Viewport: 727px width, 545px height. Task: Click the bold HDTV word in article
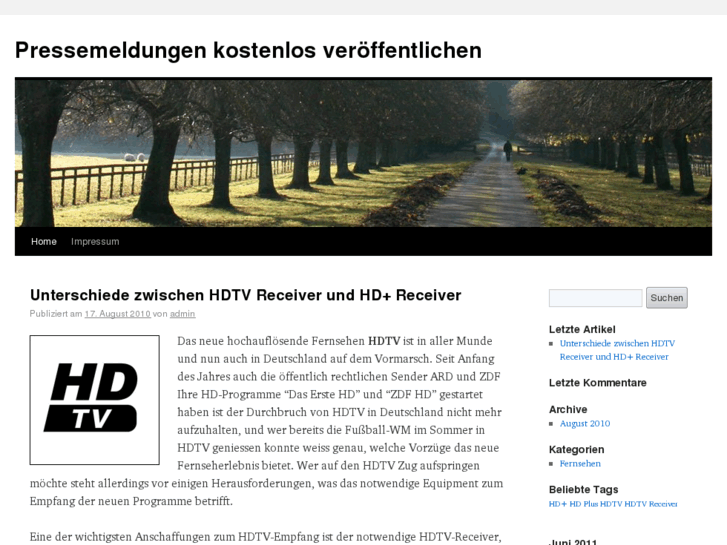point(384,341)
